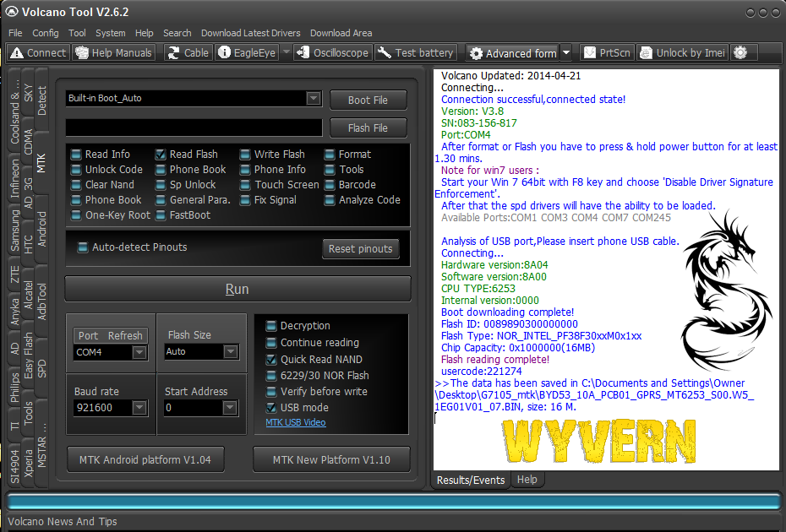
Task: Switch to the Help tab
Action: pyautogui.click(x=527, y=480)
